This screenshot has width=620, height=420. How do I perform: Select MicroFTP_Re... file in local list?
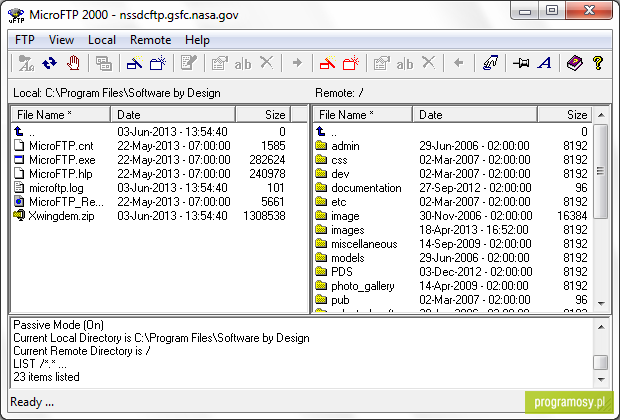(59, 202)
